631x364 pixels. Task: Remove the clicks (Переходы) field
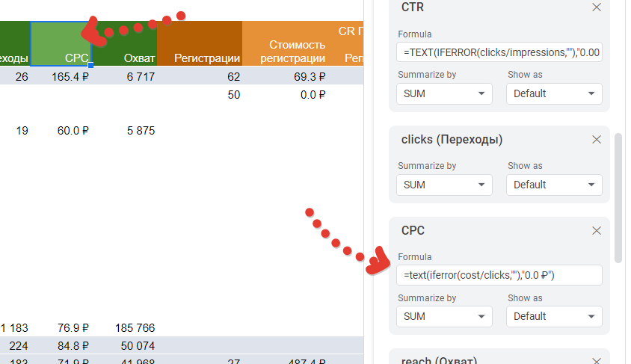coord(597,140)
